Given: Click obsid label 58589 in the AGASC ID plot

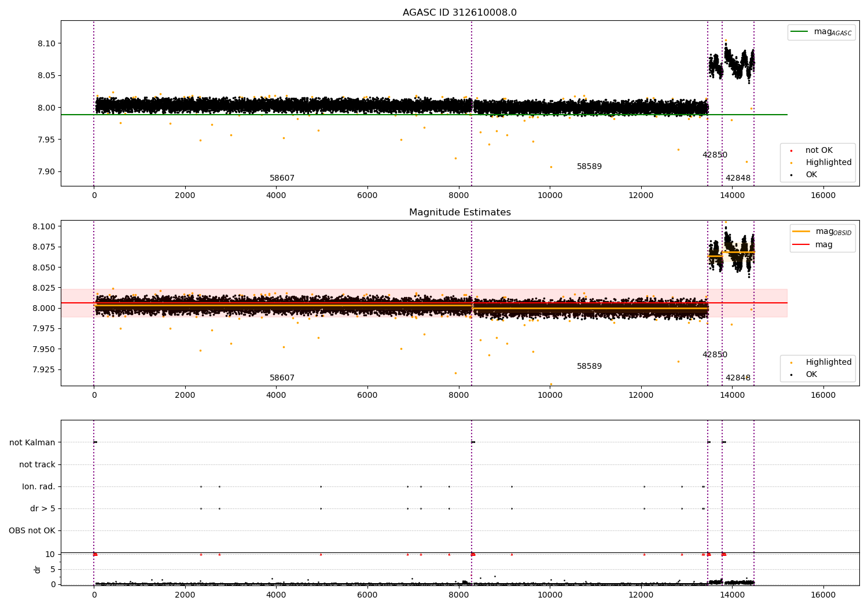Looking at the screenshot, I should click(x=589, y=167).
